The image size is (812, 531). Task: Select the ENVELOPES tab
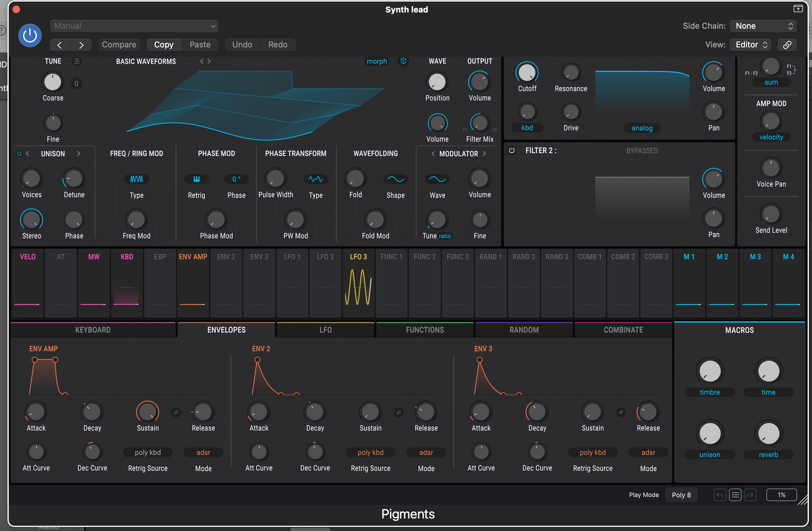[226, 330]
